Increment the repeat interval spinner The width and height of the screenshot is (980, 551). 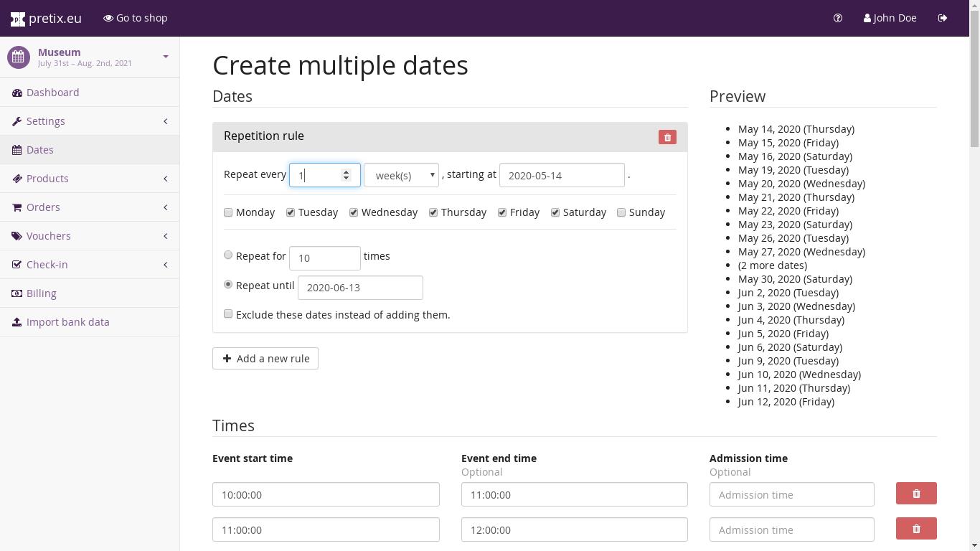pos(347,172)
